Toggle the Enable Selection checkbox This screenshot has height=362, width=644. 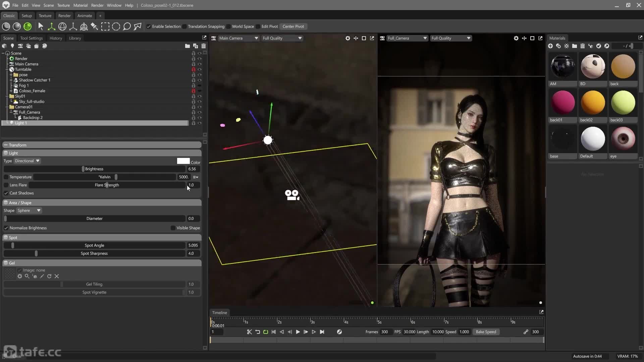click(x=149, y=26)
